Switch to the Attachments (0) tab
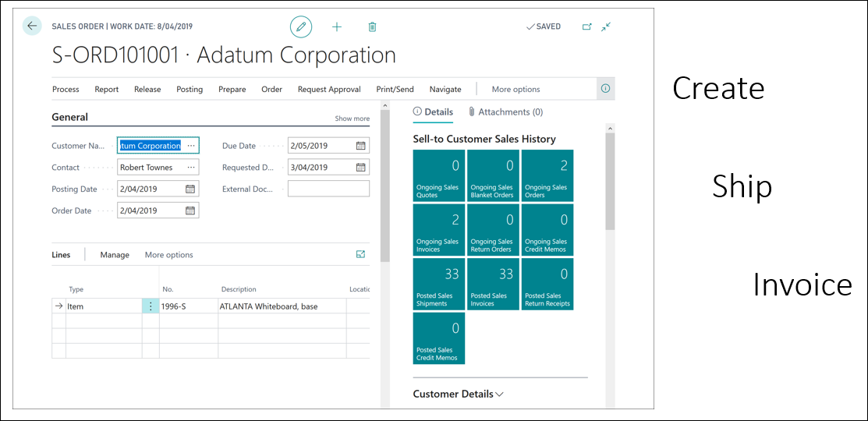 505,111
